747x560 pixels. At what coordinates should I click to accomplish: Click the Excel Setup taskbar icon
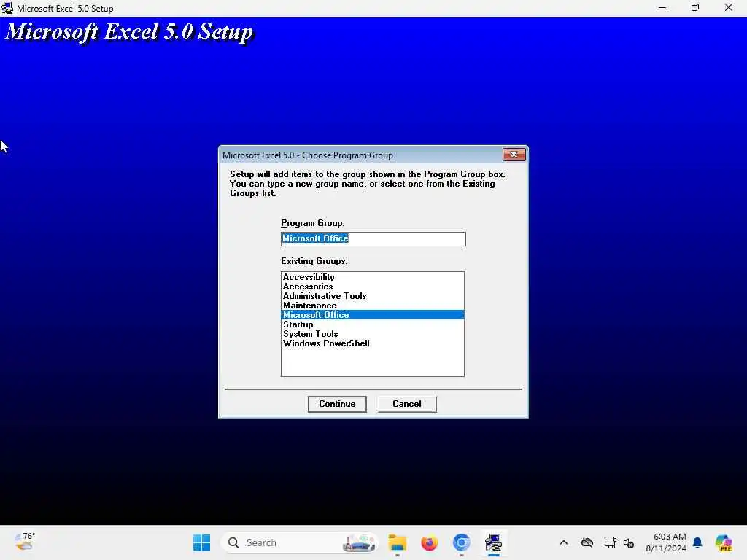pos(494,542)
